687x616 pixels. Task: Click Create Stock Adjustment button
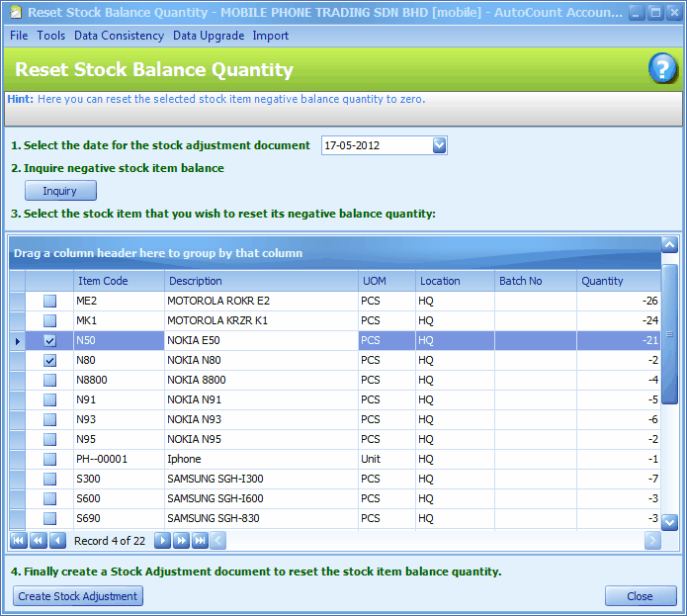[x=78, y=596]
